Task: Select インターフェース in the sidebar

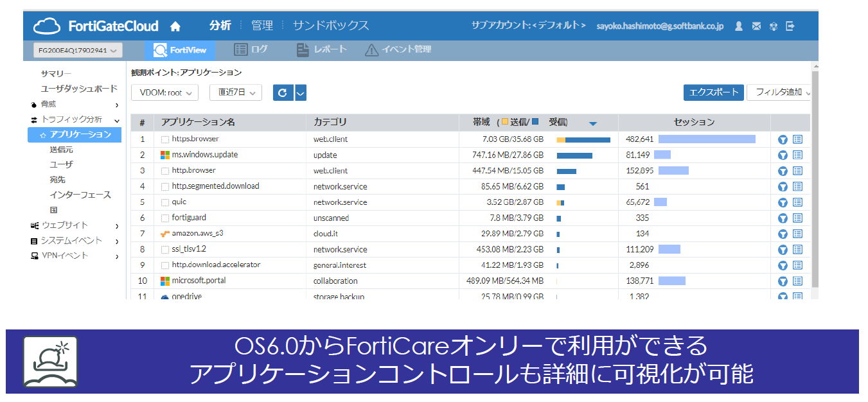Action: 80,195
